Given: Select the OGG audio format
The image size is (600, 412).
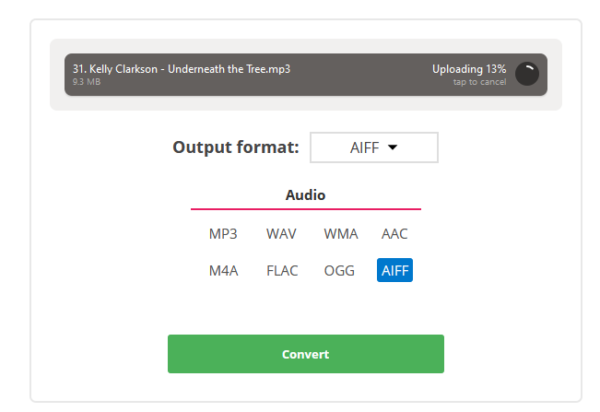Looking at the screenshot, I should point(340,270).
